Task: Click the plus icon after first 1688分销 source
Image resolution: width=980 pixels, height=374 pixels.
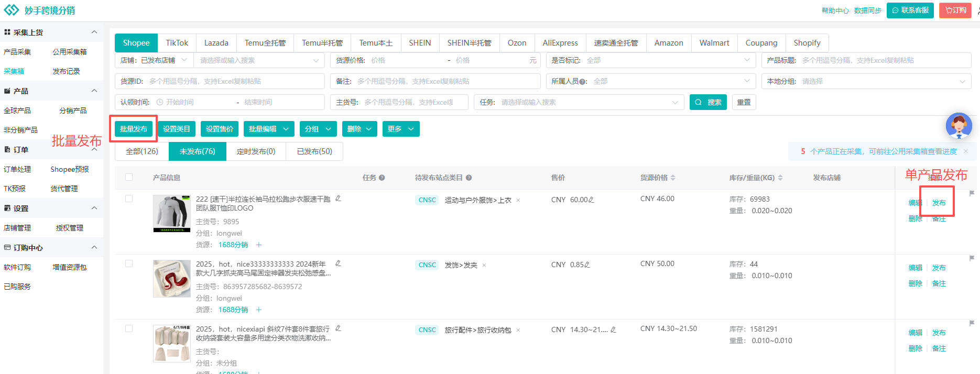Action: point(259,245)
